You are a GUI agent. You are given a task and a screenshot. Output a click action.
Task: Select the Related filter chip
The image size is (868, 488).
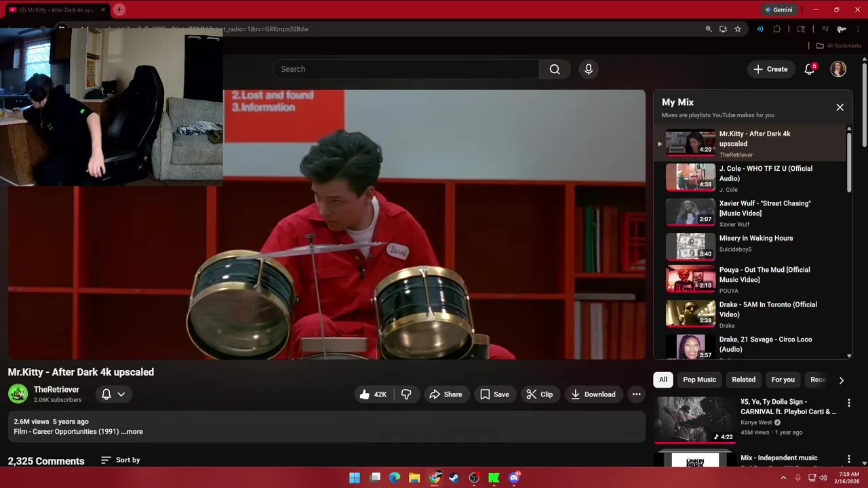pos(743,380)
